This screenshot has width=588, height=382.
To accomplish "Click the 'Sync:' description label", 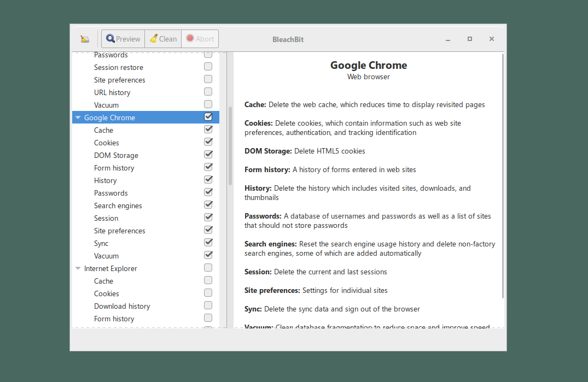I will [253, 309].
